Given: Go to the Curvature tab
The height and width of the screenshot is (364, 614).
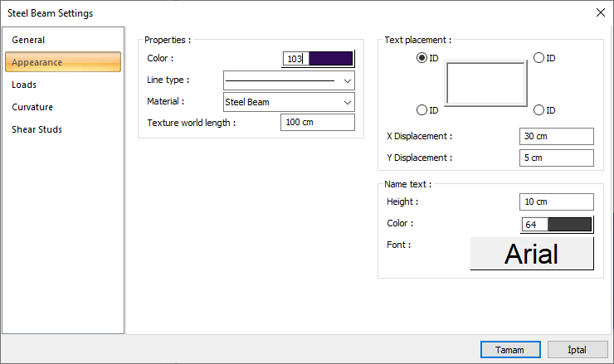Looking at the screenshot, I should tap(33, 107).
